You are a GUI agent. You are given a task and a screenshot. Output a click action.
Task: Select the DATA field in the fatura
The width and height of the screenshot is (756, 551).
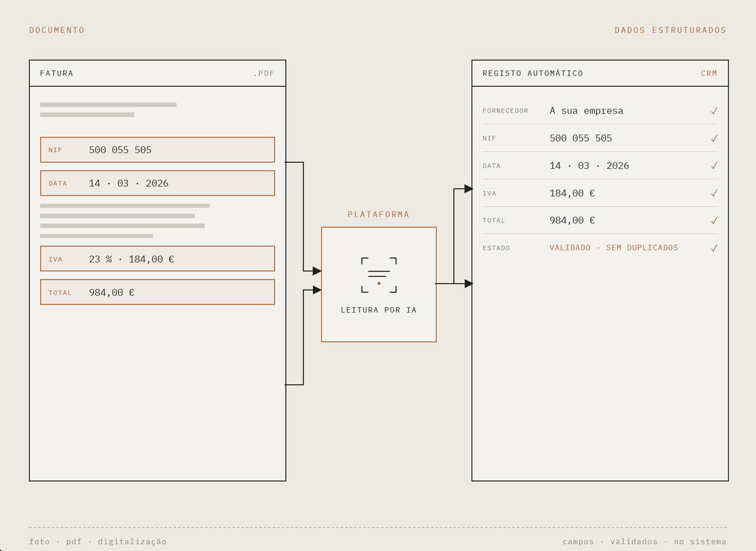(157, 183)
